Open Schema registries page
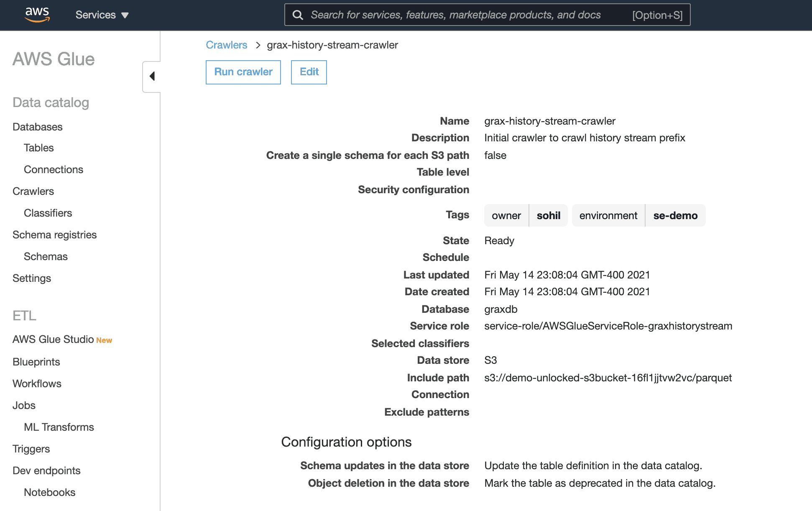The height and width of the screenshot is (511, 812). tap(55, 235)
